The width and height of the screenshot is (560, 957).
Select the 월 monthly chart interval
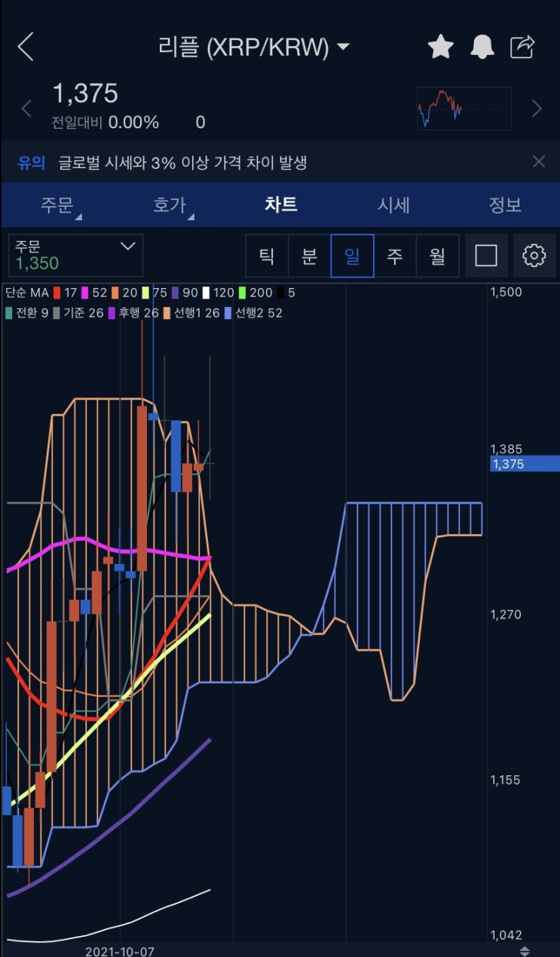437,256
